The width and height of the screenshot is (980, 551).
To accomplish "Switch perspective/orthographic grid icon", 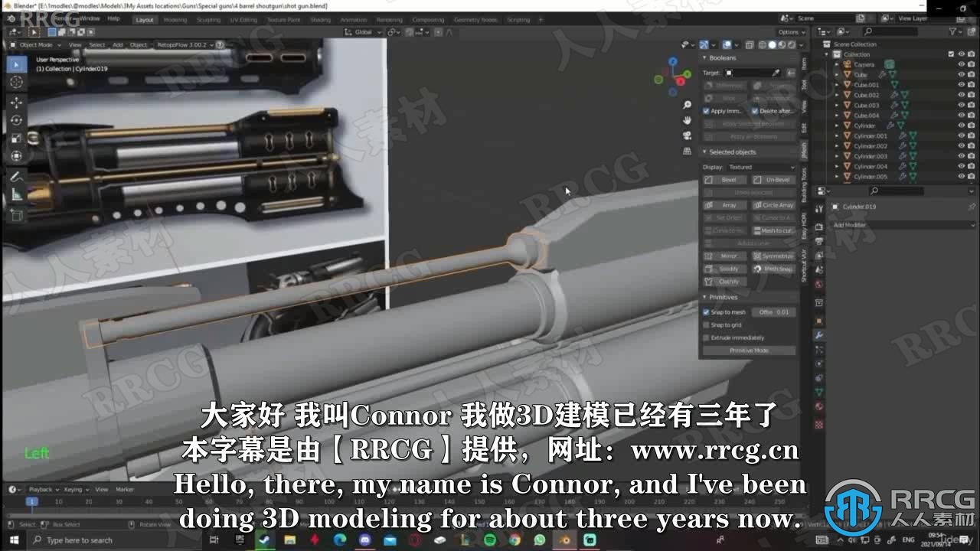I will tap(687, 151).
